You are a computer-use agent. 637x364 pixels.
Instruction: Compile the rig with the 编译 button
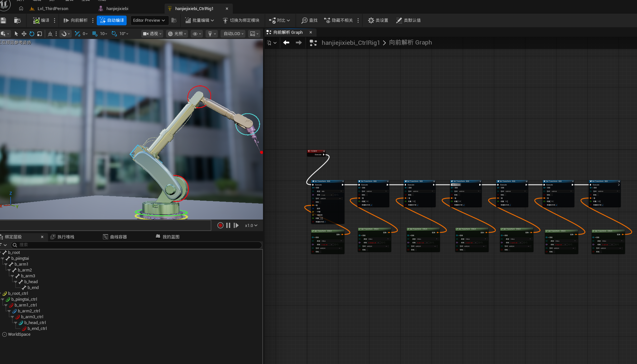click(x=41, y=20)
